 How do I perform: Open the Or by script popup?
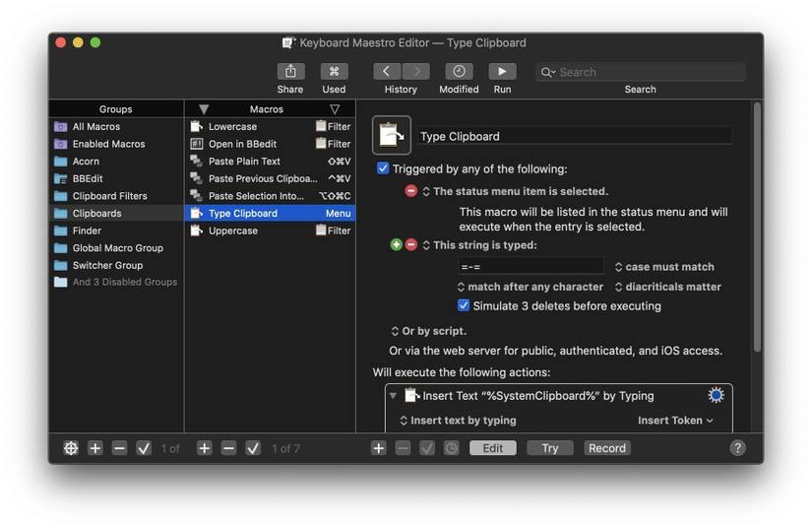pos(429,331)
